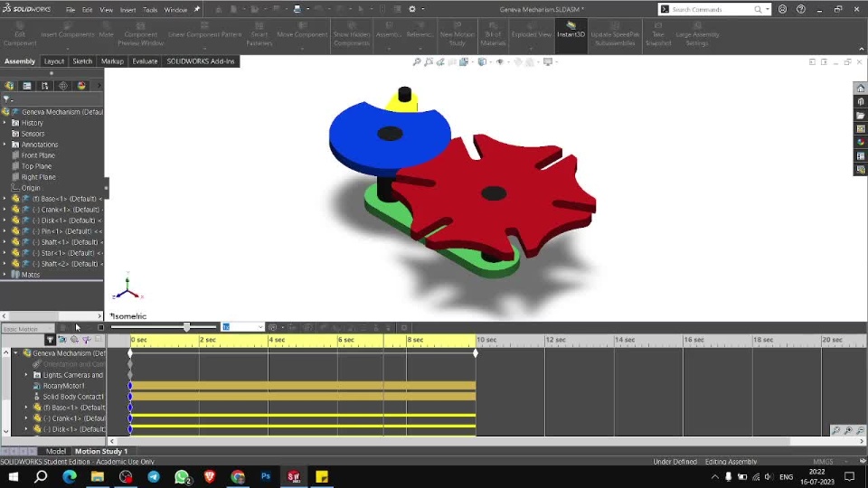Open the Insert menu
The image size is (868, 488).
(127, 10)
